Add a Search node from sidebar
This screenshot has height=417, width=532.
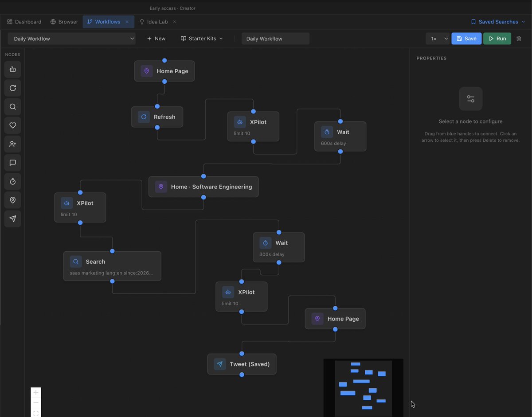point(12,107)
